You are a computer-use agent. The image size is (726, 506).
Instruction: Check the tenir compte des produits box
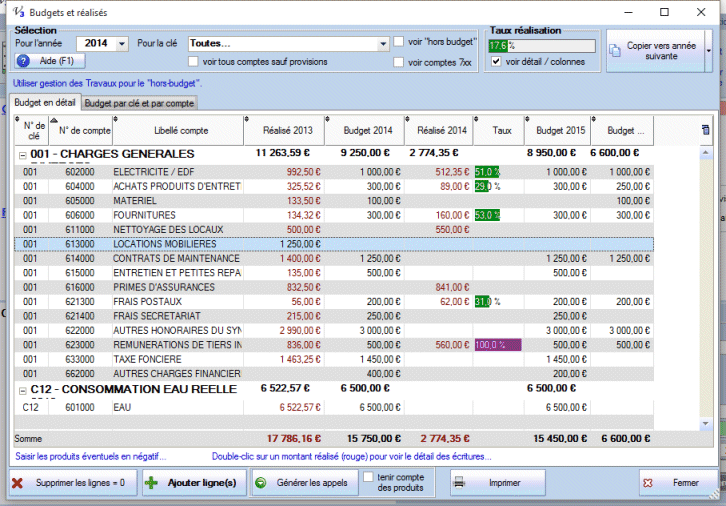[x=368, y=478]
